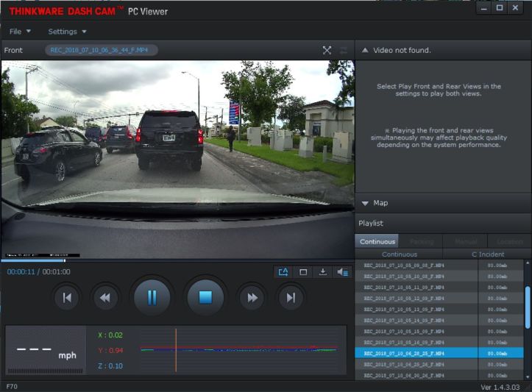The height and width of the screenshot is (392, 532).
Task: Expand the Map panel
Action: pos(365,203)
